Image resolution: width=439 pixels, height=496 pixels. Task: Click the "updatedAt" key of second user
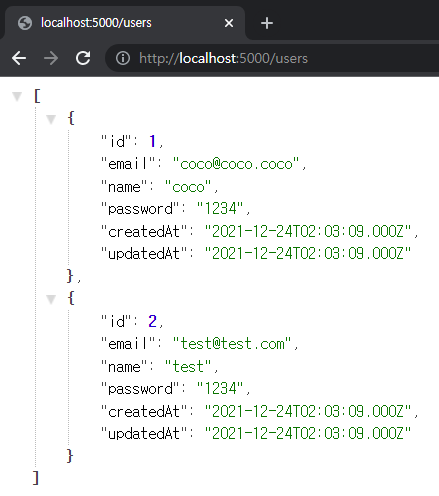tap(144, 434)
